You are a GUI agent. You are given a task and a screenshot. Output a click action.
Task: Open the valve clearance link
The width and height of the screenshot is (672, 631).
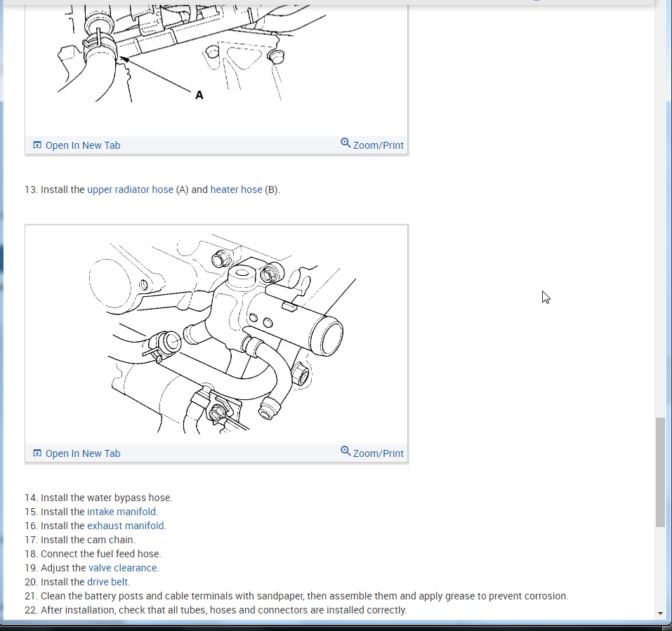[123, 568]
